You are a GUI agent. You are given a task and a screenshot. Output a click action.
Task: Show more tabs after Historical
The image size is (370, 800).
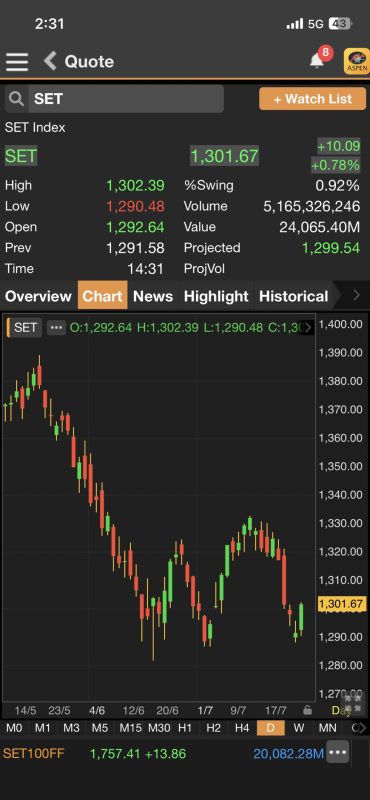(x=357, y=295)
